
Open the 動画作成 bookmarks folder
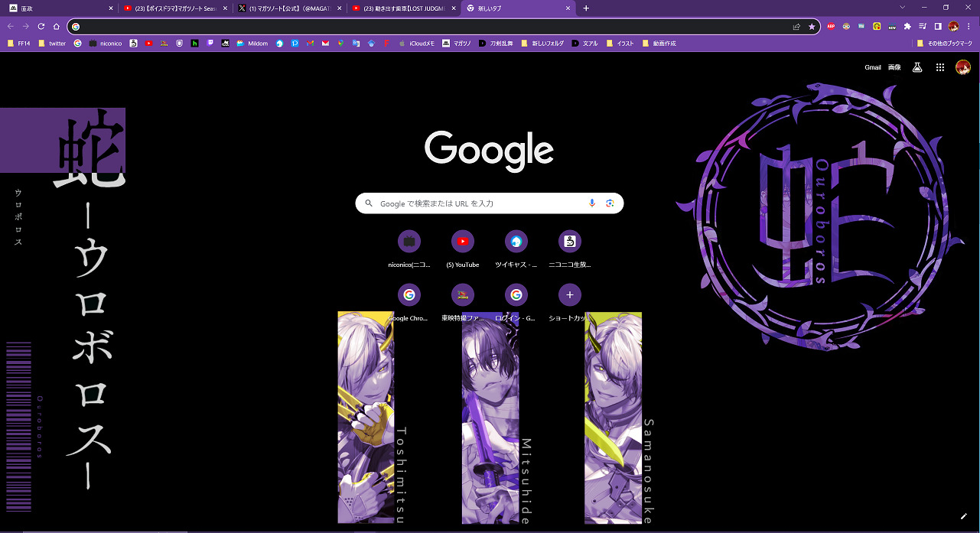(x=659, y=44)
